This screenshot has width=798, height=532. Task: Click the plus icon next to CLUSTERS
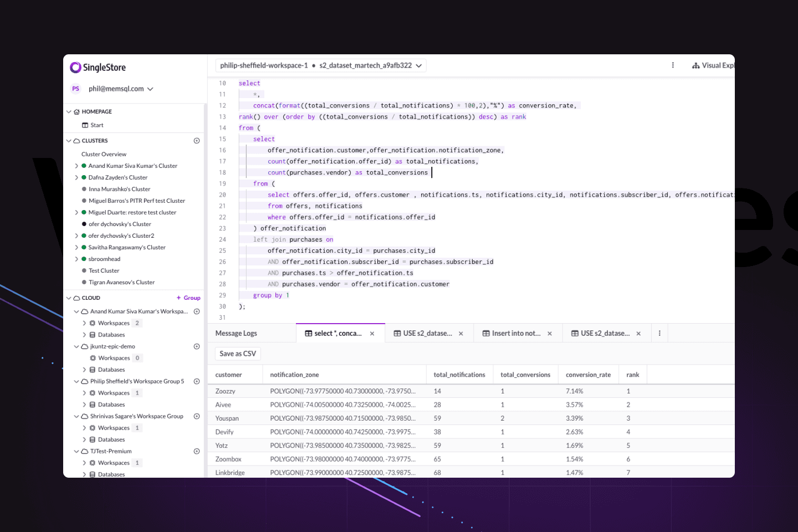(x=197, y=141)
